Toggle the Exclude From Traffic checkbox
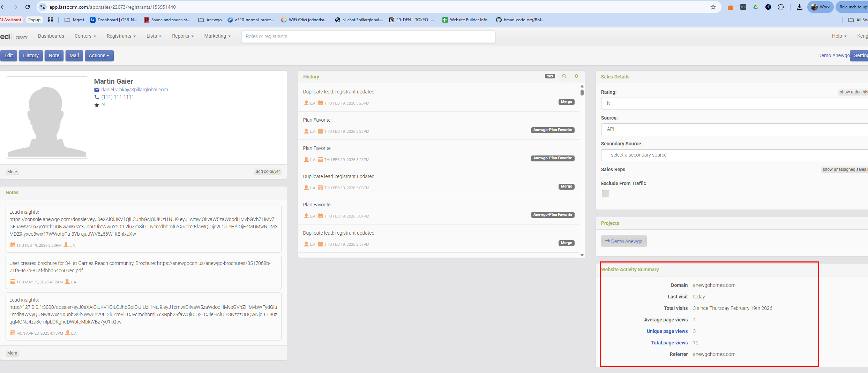Image resolution: width=868 pixels, height=373 pixels. point(605,193)
